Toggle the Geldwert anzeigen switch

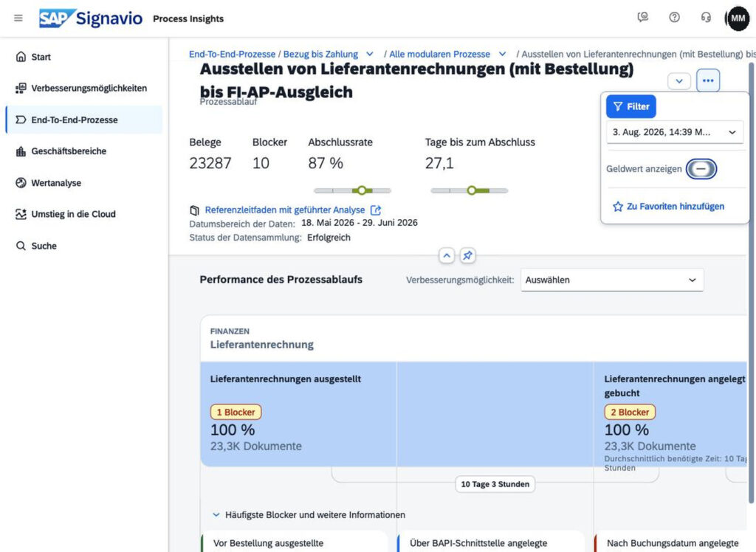point(701,169)
